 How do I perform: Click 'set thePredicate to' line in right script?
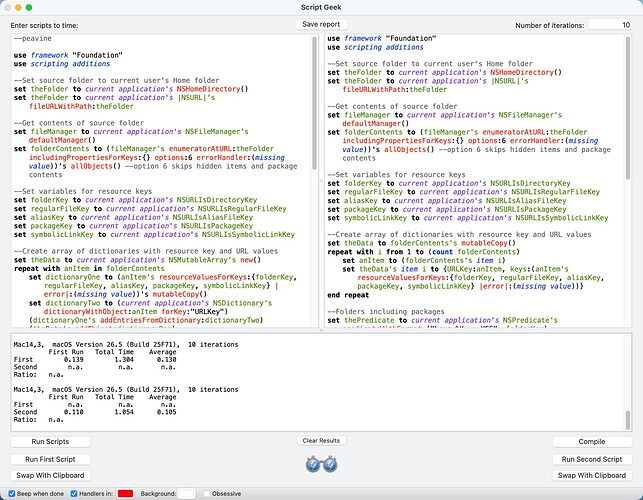click(442, 320)
